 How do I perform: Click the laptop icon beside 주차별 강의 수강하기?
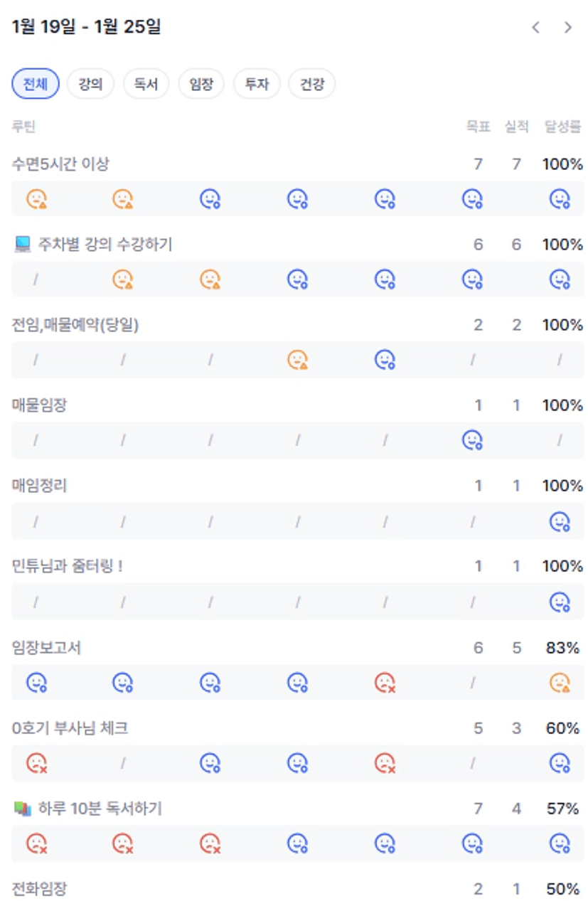(23, 245)
